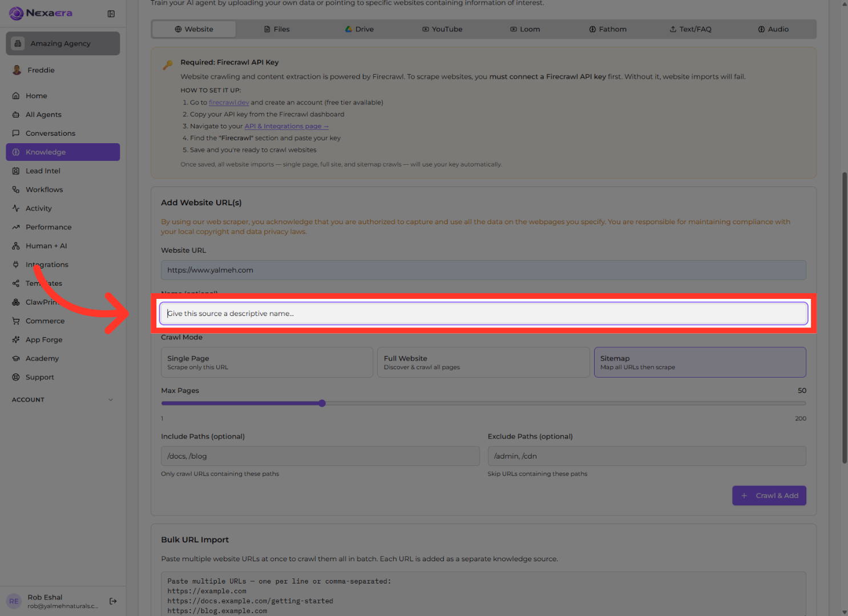Switch to the Text/FAQ tab
Screen dimensions: 848x616
pos(690,29)
